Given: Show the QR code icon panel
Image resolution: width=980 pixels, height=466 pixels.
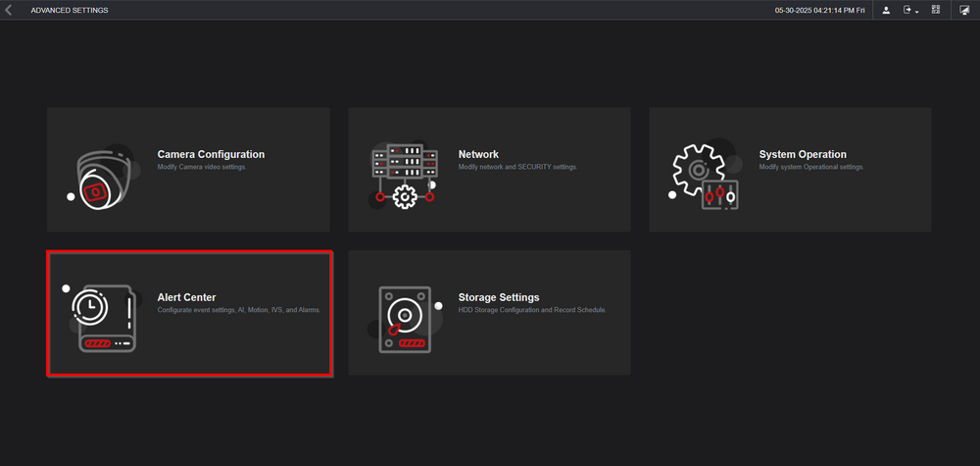Looking at the screenshot, I should click(936, 10).
